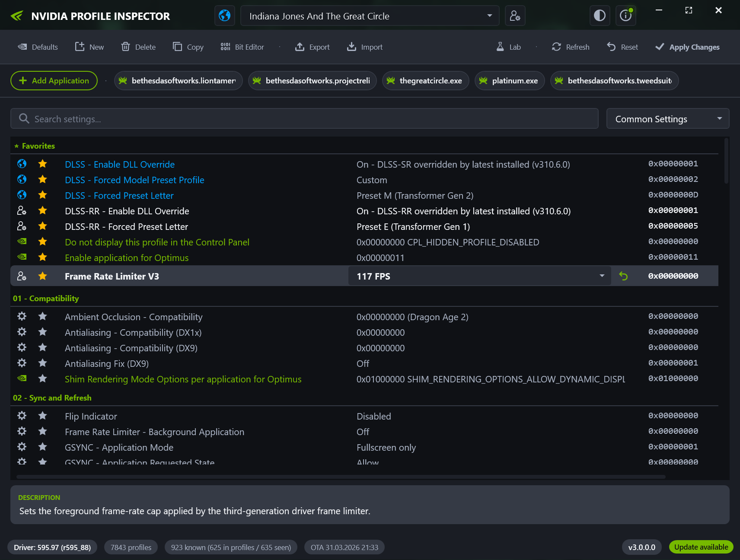Delete the current profile
The height and width of the screenshot is (560, 740).
(x=138, y=47)
